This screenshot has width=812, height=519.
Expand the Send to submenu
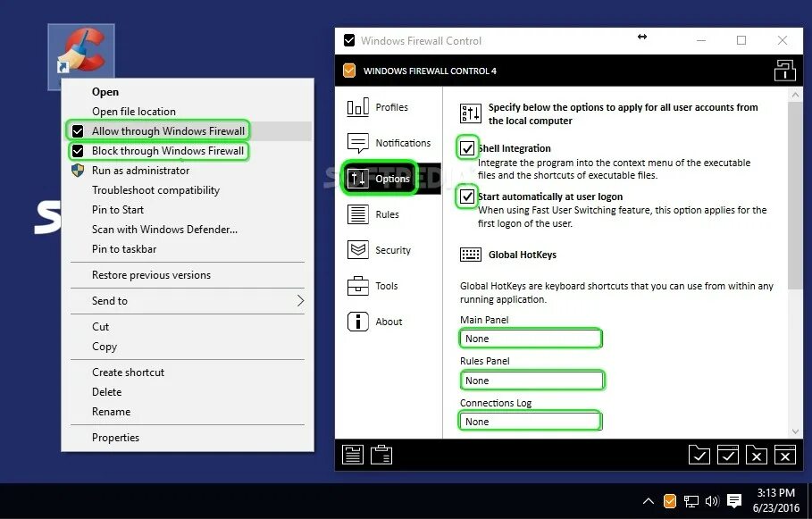[x=188, y=301]
